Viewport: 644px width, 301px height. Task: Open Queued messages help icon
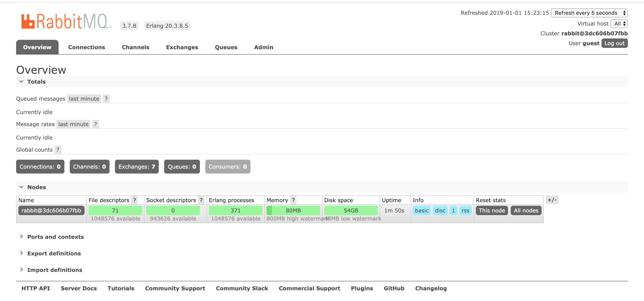pos(106,98)
